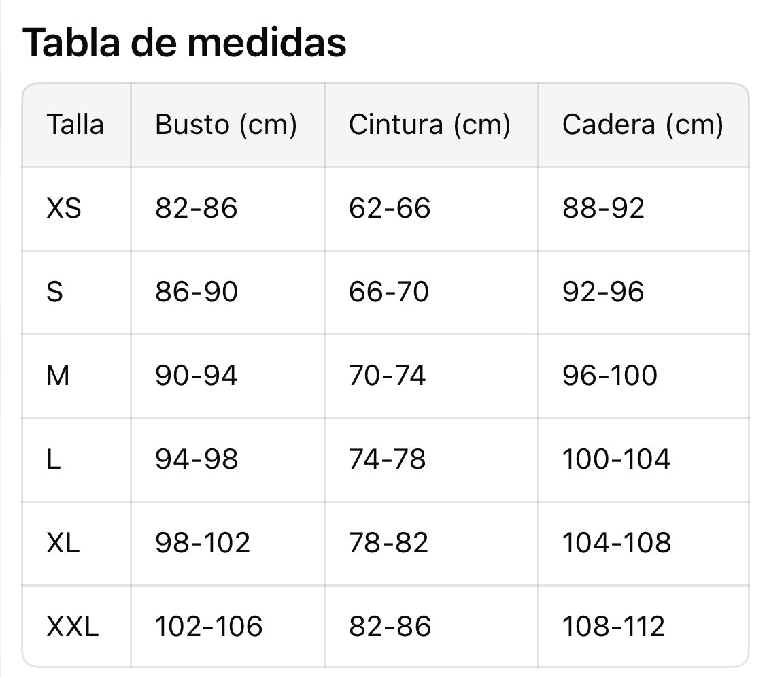Select waist value 74-78
Screen dimensions: 784x677
(388, 459)
